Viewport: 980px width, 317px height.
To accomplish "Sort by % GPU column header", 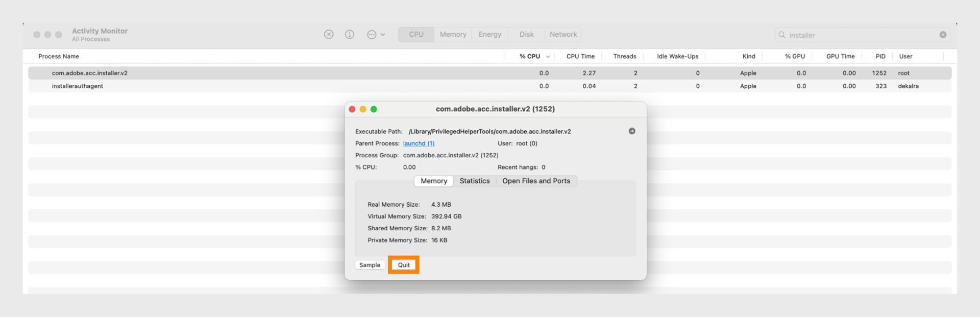I will [x=795, y=56].
